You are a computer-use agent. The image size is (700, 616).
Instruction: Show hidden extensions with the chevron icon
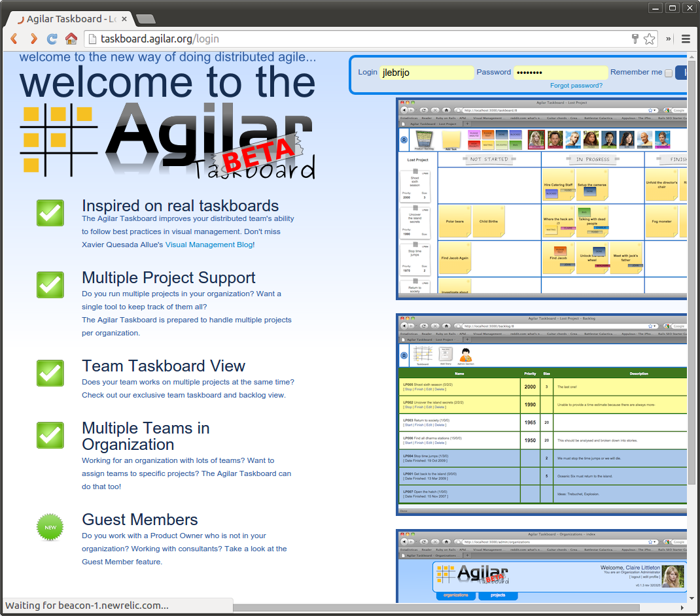pos(669,39)
